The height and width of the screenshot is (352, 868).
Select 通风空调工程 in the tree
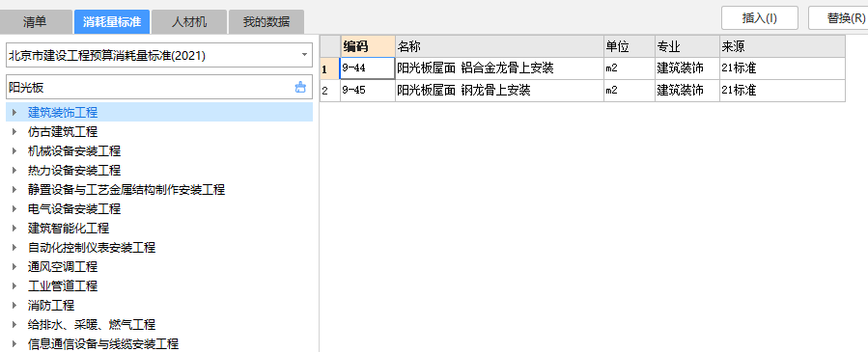click(63, 267)
